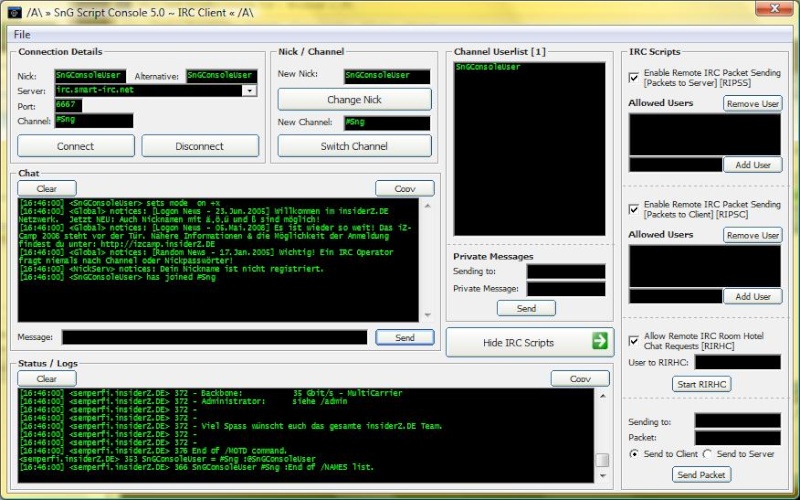The height and width of the screenshot is (500, 800).
Task: Click Status / Logs scrollbar up arrow
Action: (603, 395)
